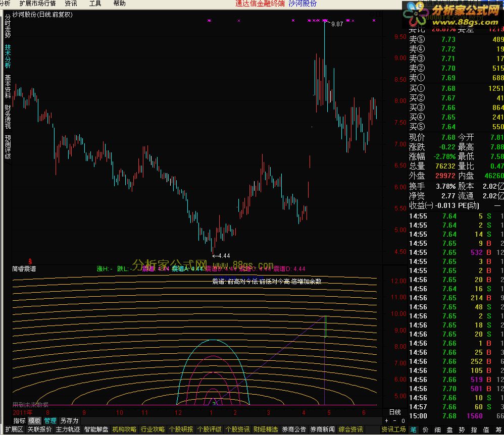The height and width of the screenshot is (435, 504).
Task: Open the 机构攻略 tab
Action: pos(124,429)
